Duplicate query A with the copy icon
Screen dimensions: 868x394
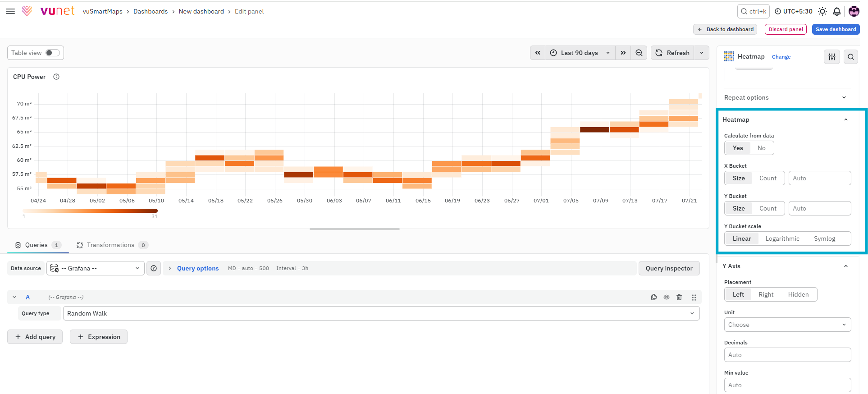tap(654, 297)
